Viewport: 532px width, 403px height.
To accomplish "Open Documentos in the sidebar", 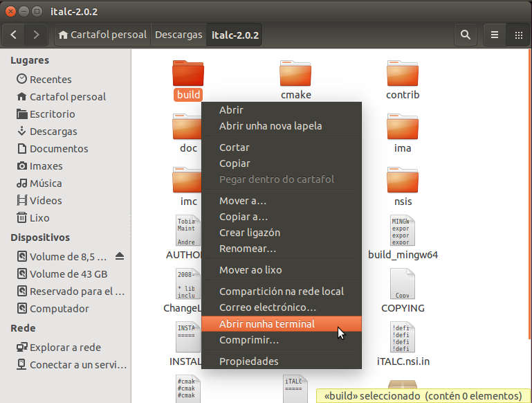I will point(53,149).
